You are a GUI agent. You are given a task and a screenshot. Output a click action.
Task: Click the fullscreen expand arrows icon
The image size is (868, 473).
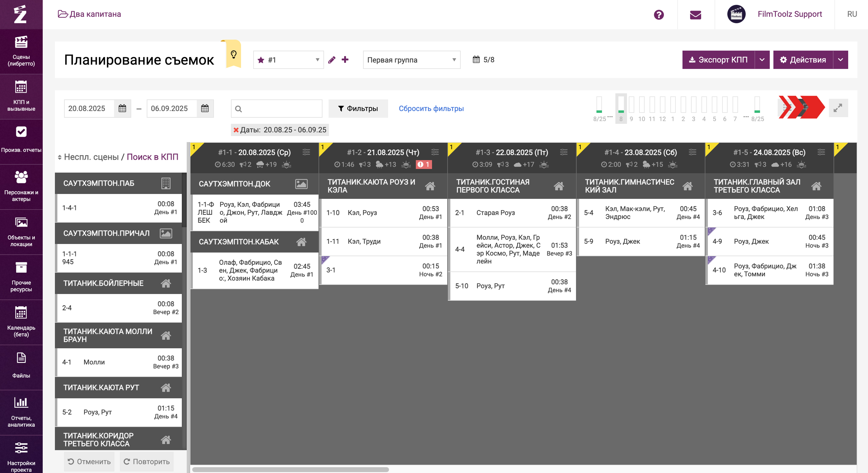coord(838,108)
